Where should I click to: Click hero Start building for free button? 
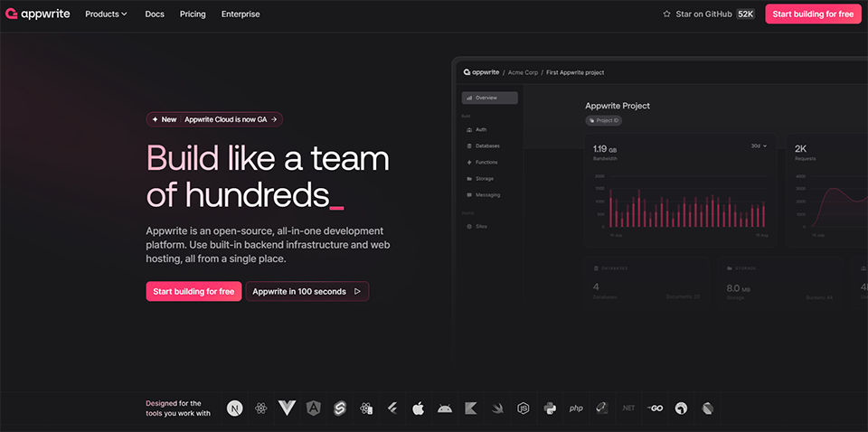(x=193, y=292)
